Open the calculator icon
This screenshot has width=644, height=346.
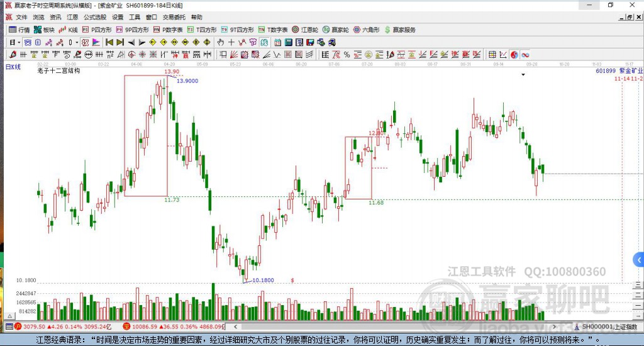288,42
